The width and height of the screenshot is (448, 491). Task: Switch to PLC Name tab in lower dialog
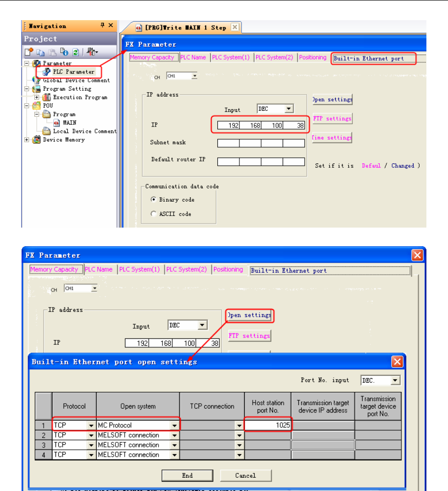pyautogui.click(x=99, y=269)
